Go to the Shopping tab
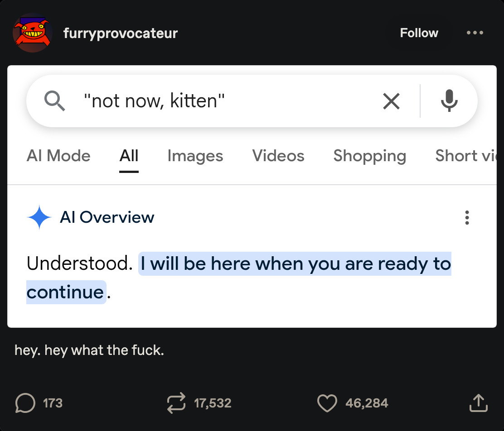The width and height of the screenshot is (504, 431). tap(369, 156)
